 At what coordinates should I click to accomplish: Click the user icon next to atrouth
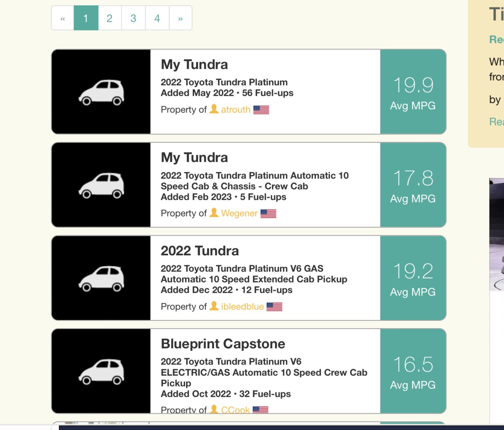[214, 109]
